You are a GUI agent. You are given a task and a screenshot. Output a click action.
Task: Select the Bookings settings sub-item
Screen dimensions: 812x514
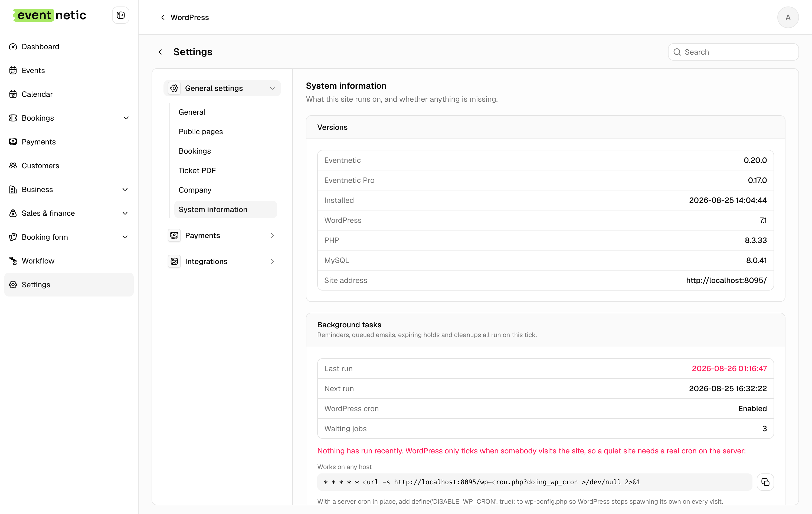[x=225, y=151]
